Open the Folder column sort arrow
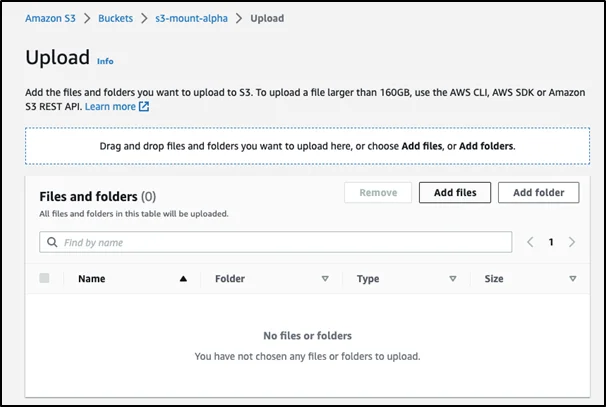Image resolution: width=606 pixels, height=407 pixels. (x=324, y=279)
